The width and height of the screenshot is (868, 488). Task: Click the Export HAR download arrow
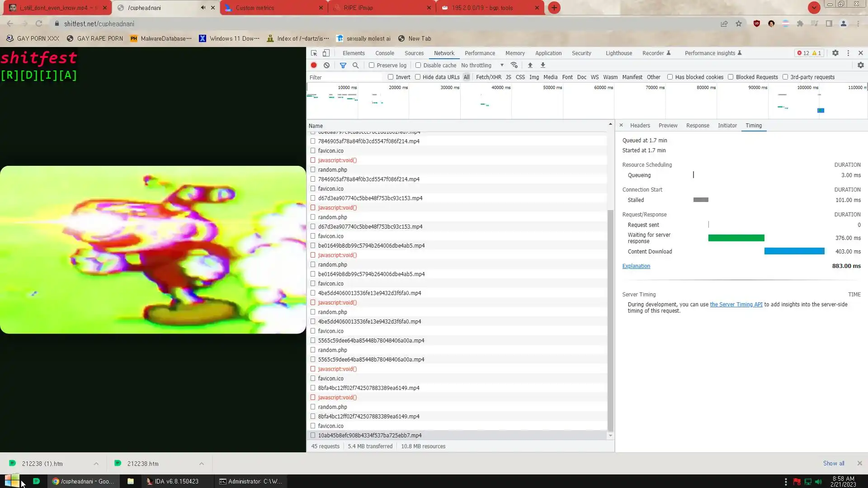(543, 65)
